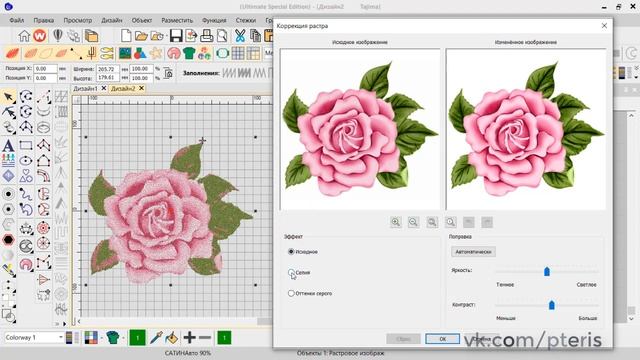This screenshot has width=640, height=360.
Task: Open the 'Стежки' menu
Action: point(245,20)
